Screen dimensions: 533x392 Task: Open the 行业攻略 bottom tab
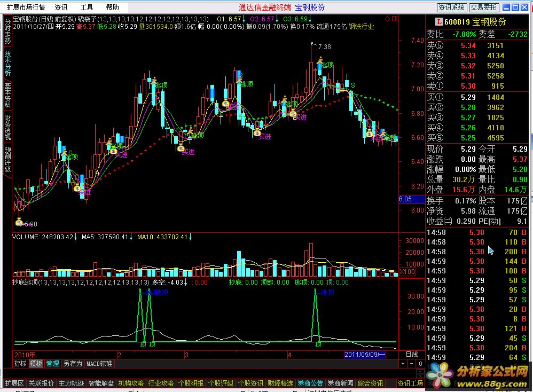click(161, 383)
